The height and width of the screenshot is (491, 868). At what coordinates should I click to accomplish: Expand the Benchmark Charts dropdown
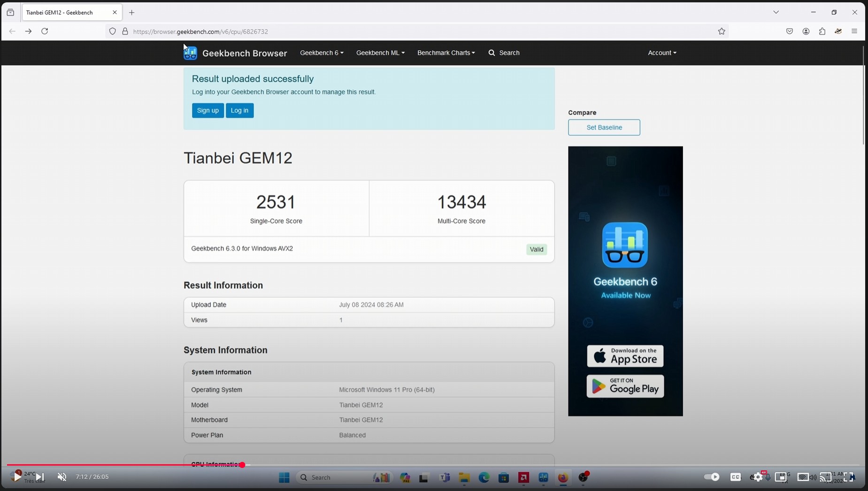tap(446, 53)
